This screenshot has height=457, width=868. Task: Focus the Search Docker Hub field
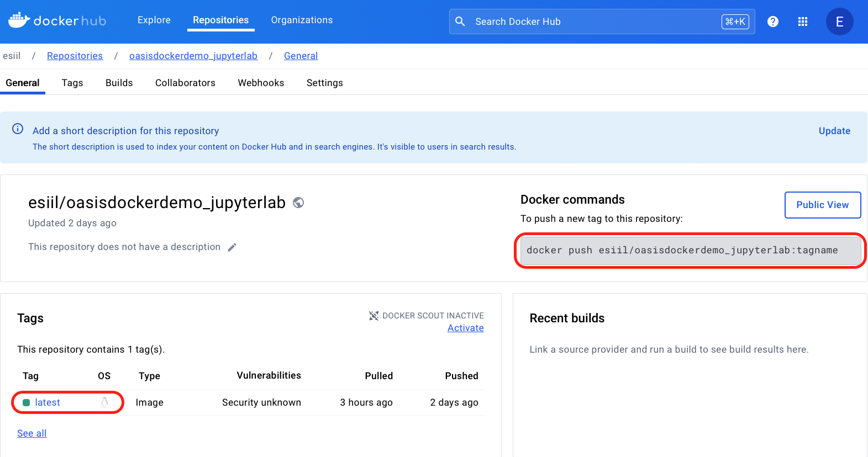(x=591, y=22)
